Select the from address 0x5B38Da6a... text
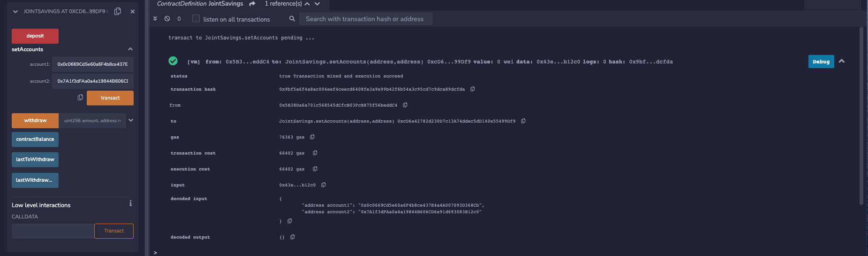Viewport: 868px width, 256px height. point(338,105)
